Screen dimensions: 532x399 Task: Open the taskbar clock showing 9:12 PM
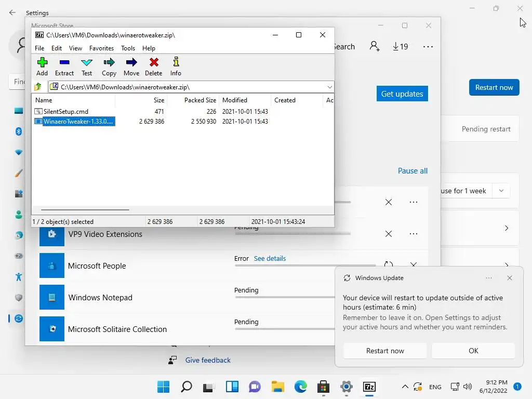[x=493, y=387]
